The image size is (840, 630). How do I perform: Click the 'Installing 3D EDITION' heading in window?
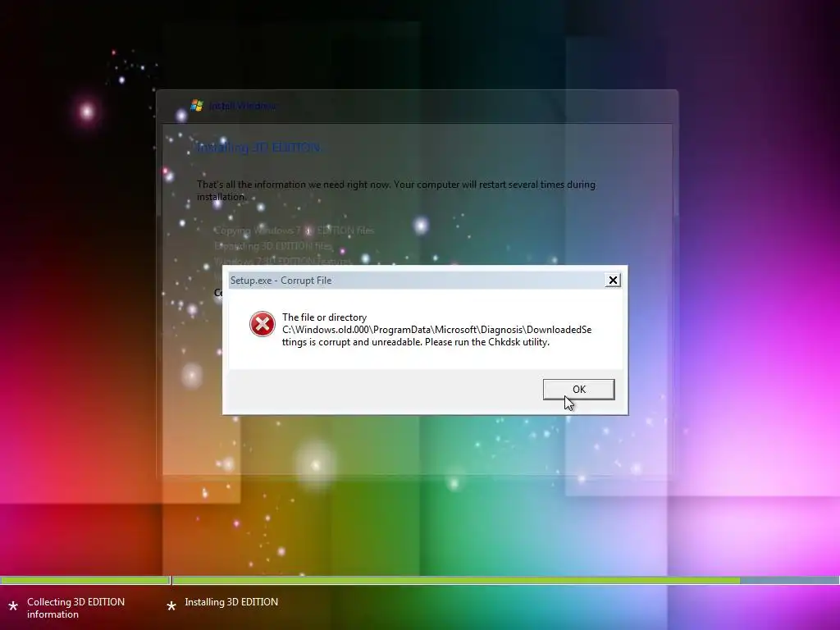click(259, 148)
